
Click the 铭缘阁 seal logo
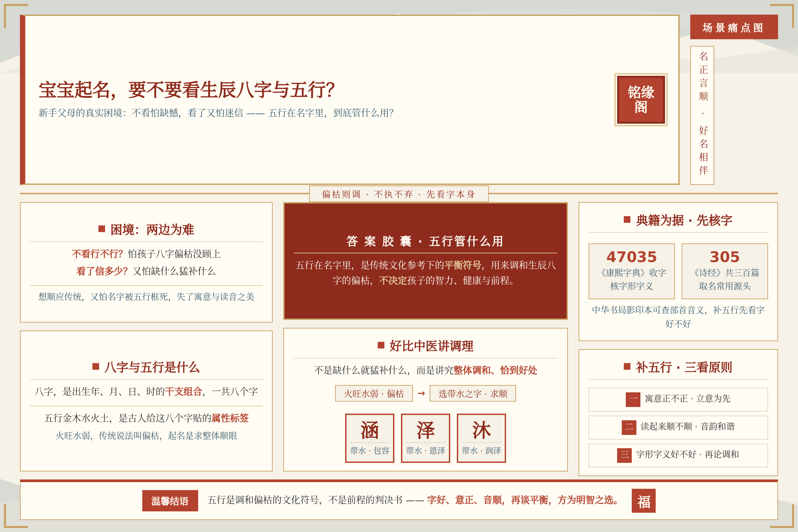point(641,99)
